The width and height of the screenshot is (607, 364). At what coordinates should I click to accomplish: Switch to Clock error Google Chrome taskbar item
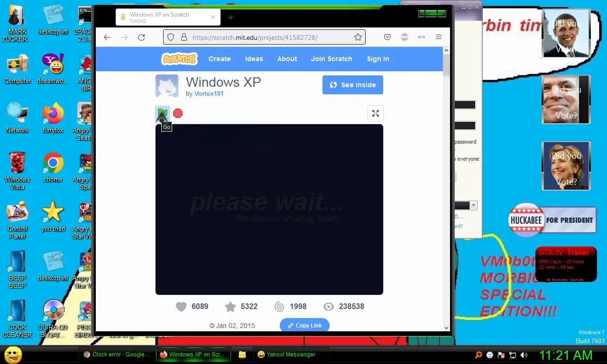click(117, 355)
